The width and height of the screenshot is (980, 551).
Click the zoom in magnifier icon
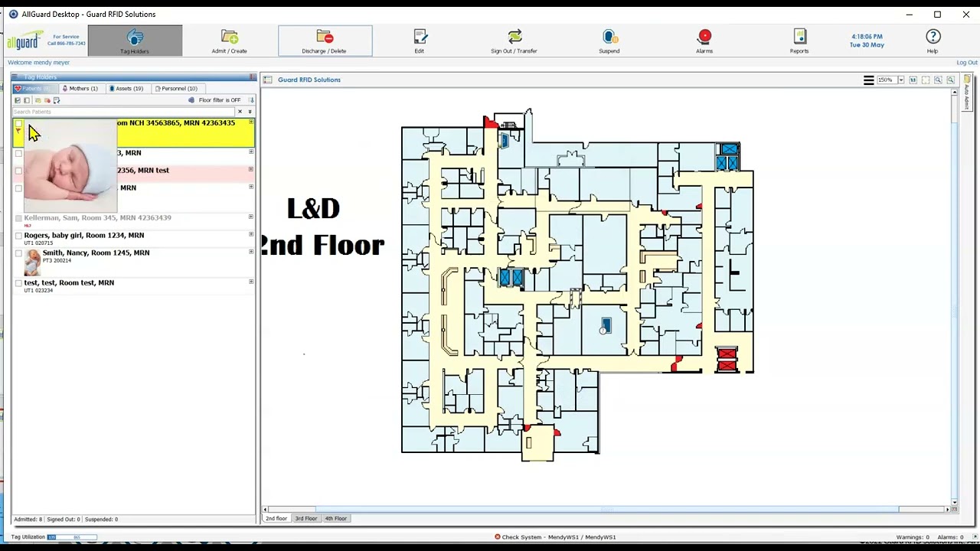938,80
